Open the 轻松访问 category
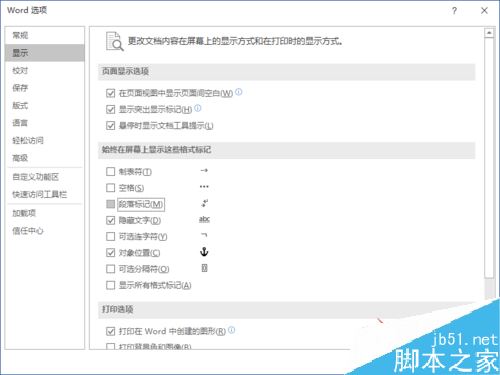This screenshot has width=500, height=375. pyautogui.click(x=45, y=140)
